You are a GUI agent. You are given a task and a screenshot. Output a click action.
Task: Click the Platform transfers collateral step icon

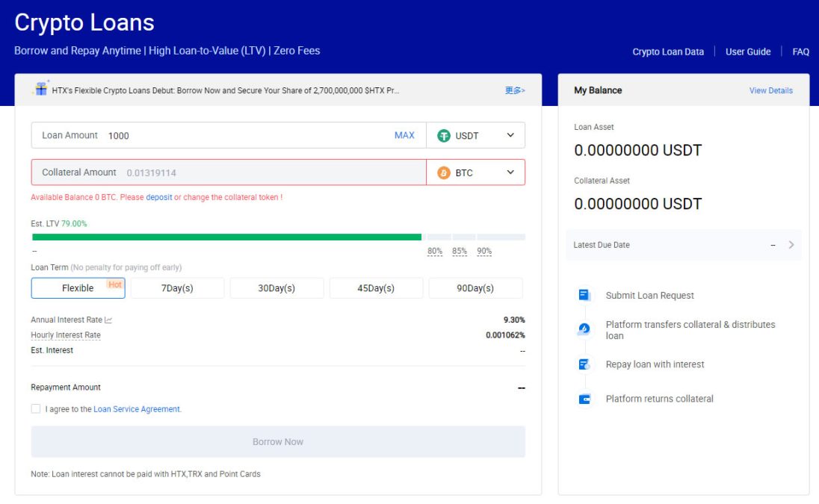pyautogui.click(x=584, y=329)
